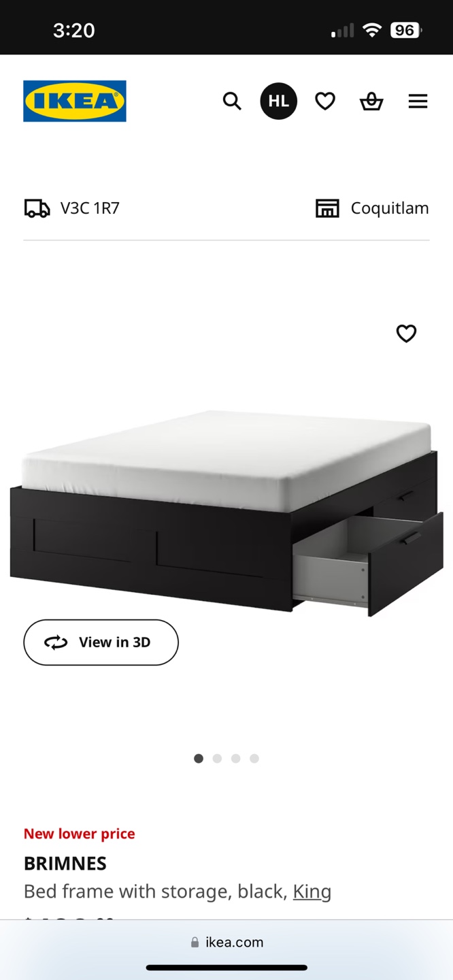
Task: Open the hamburger menu
Action: (x=418, y=101)
